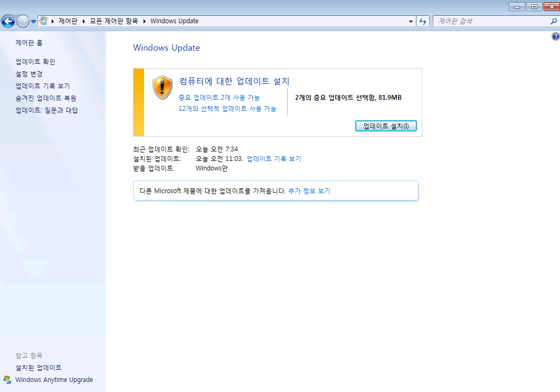Screen dimensions: 560x392
Task: Open 업데이트 기록 보기 in sidebar
Action: tap(43, 86)
